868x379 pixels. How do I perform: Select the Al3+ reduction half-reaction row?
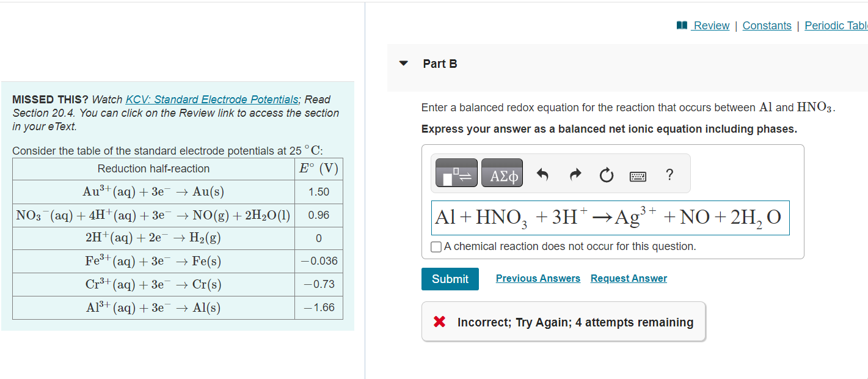point(177,307)
